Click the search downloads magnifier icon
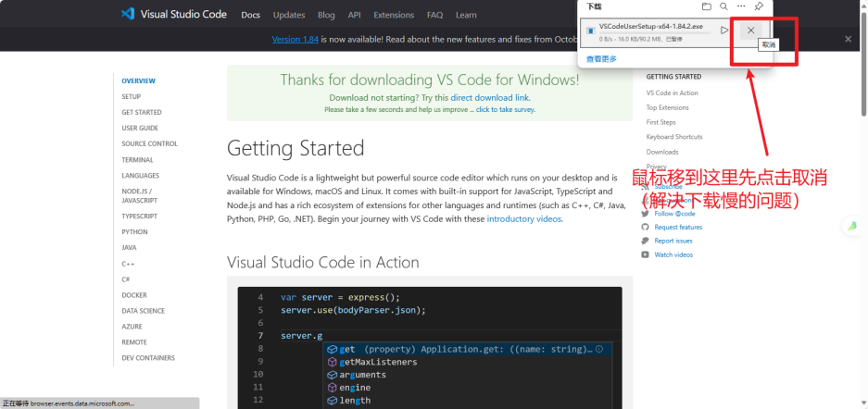 click(723, 6)
